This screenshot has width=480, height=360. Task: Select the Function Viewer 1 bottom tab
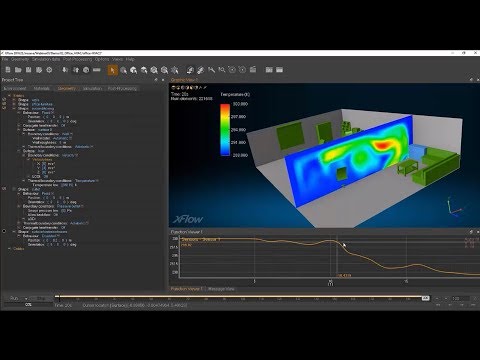pos(187,289)
